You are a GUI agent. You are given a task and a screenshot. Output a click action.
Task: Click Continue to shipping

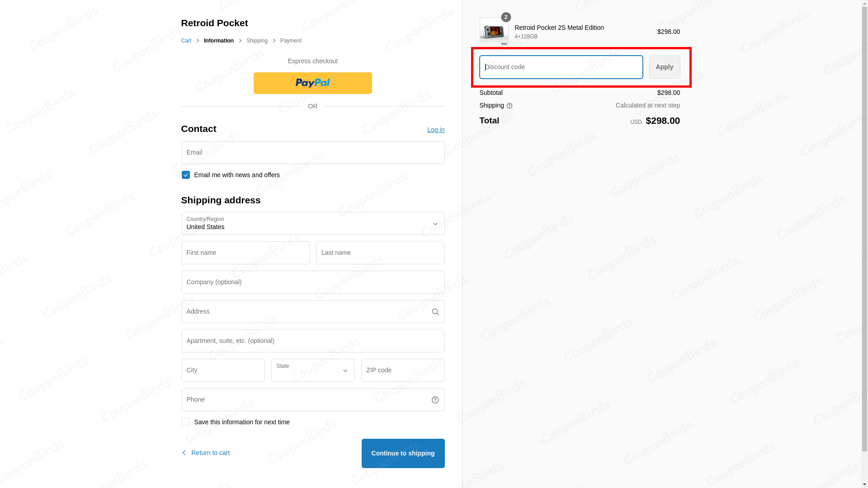(403, 453)
